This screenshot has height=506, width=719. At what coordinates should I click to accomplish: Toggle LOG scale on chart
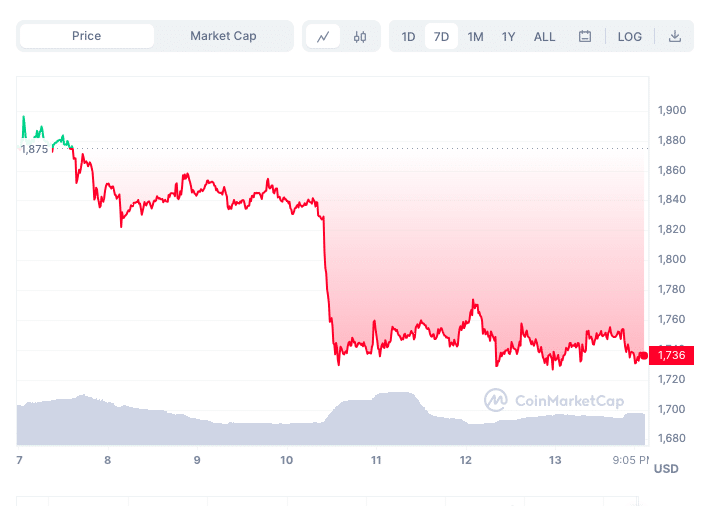[630, 37]
